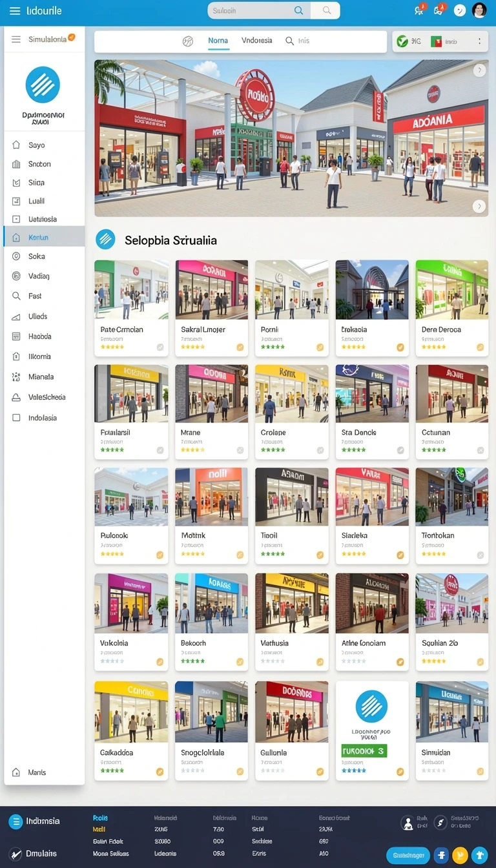Image resolution: width=496 pixels, height=868 pixels.
Task: Click the Suiadnager footer button
Action: 408,855
